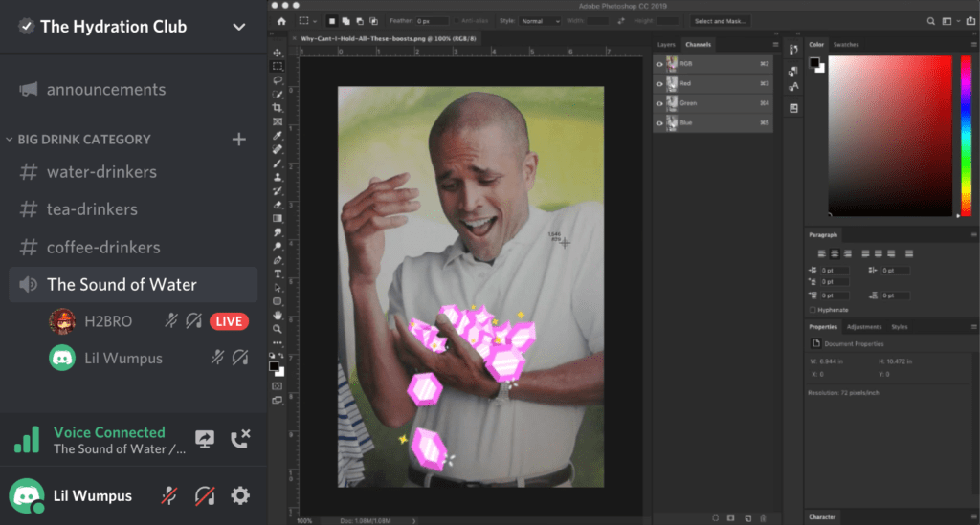
Task: Open the Swatches tab
Action: point(846,45)
